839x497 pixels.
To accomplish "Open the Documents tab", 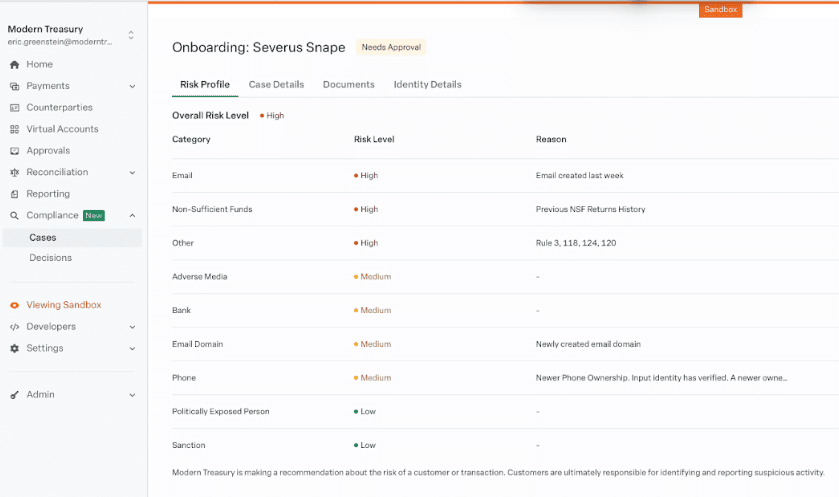I will 348,85.
